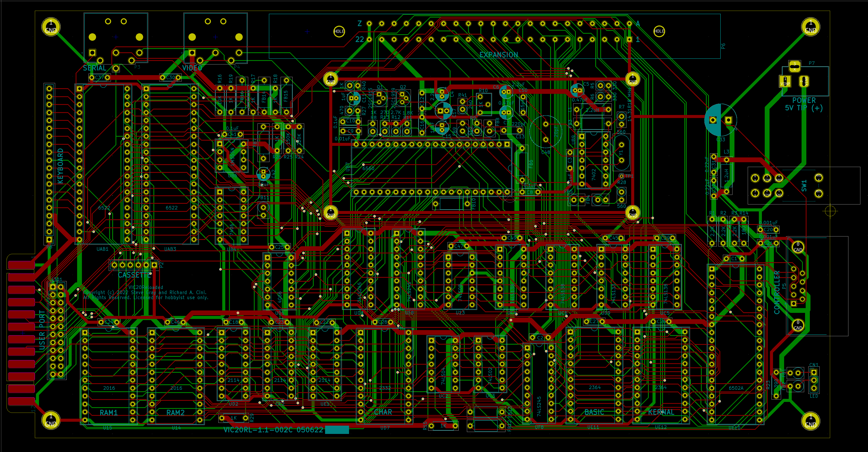Click the BASIC ROM label

[594, 412]
